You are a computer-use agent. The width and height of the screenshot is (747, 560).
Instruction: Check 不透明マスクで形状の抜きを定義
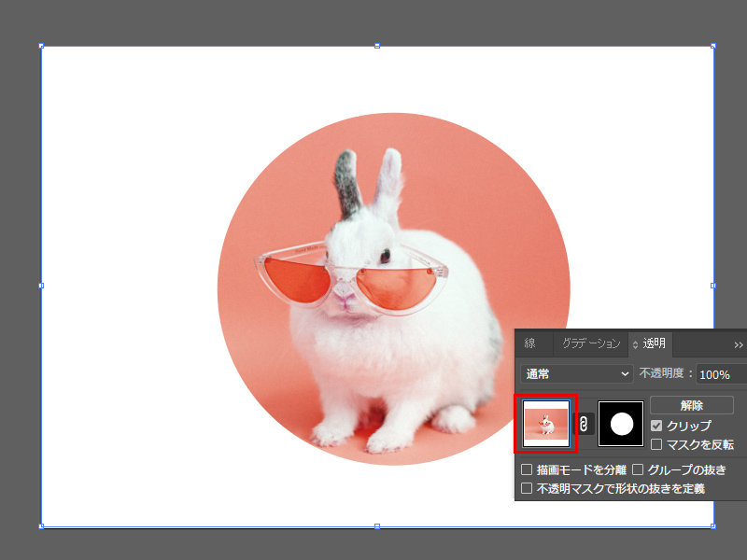pyautogui.click(x=528, y=486)
